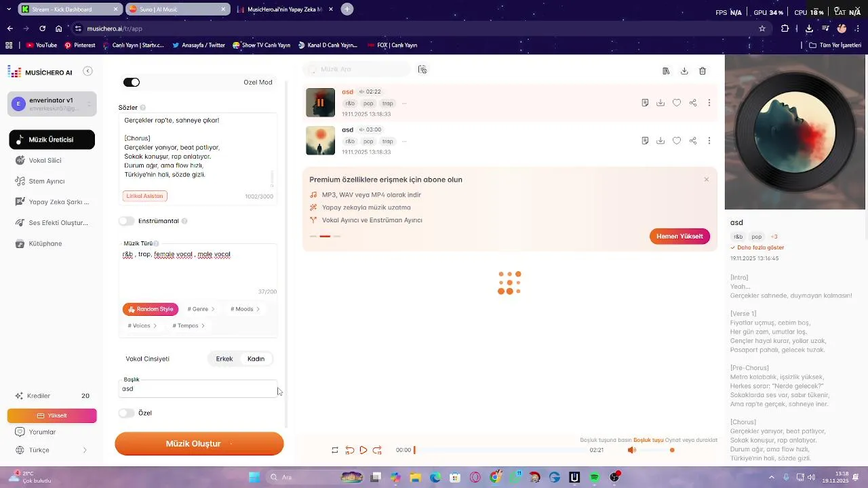Expand the +3 tags in details panel
The height and width of the screenshot is (488, 868).
pos(774,237)
